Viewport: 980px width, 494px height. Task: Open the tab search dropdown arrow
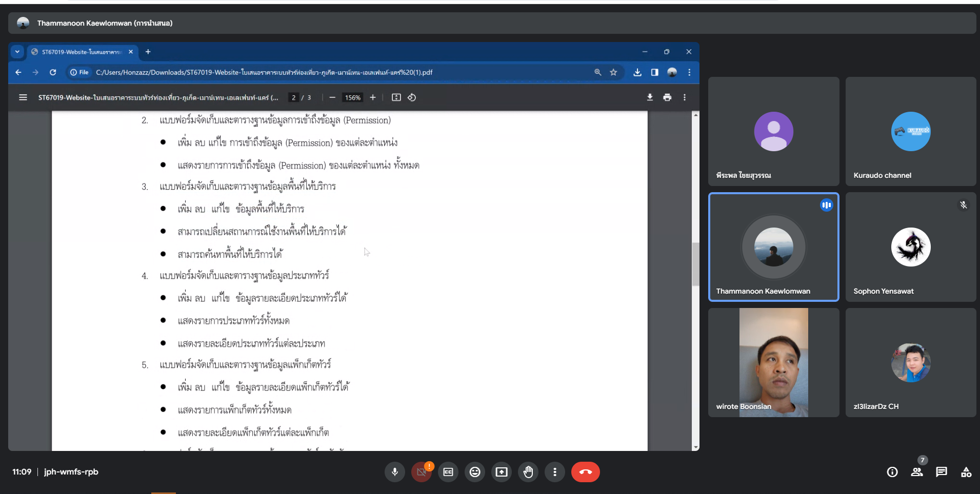click(x=17, y=52)
